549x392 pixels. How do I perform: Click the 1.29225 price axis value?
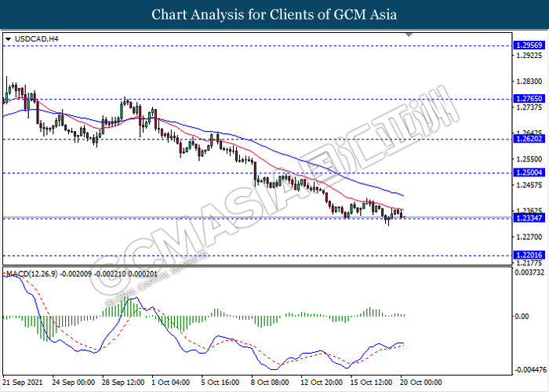[x=529, y=56]
